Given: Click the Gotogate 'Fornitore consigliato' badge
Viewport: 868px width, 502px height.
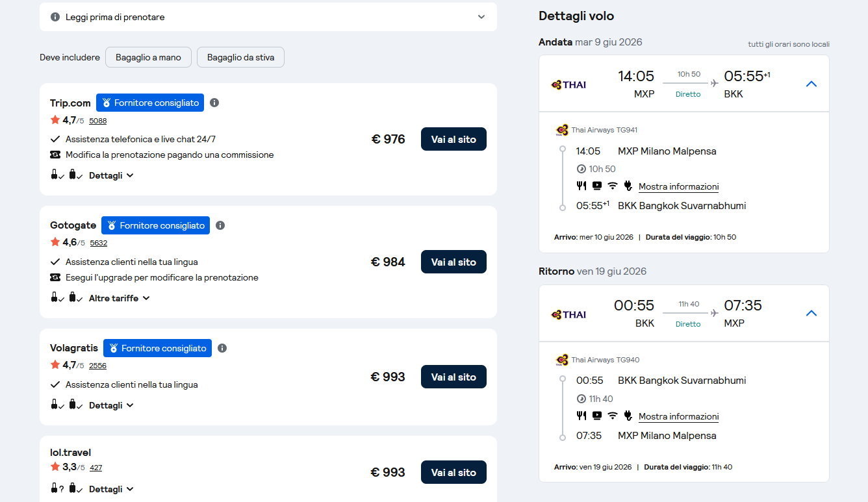Looking at the screenshot, I should [x=155, y=225].
